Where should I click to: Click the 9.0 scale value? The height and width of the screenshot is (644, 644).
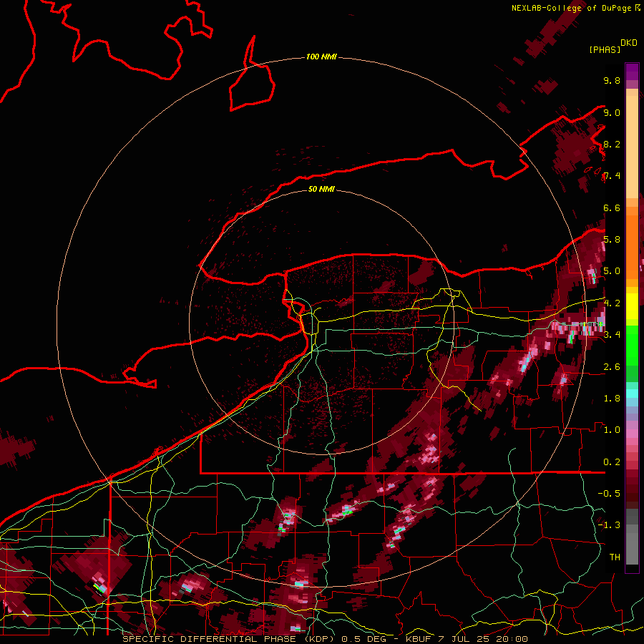612,112
